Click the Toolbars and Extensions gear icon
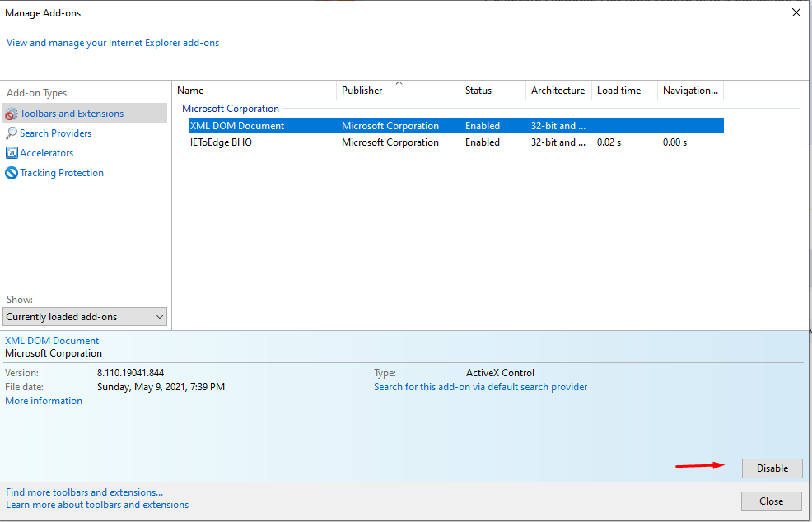This screenshot has width=812, height=522. coord(12,114)
